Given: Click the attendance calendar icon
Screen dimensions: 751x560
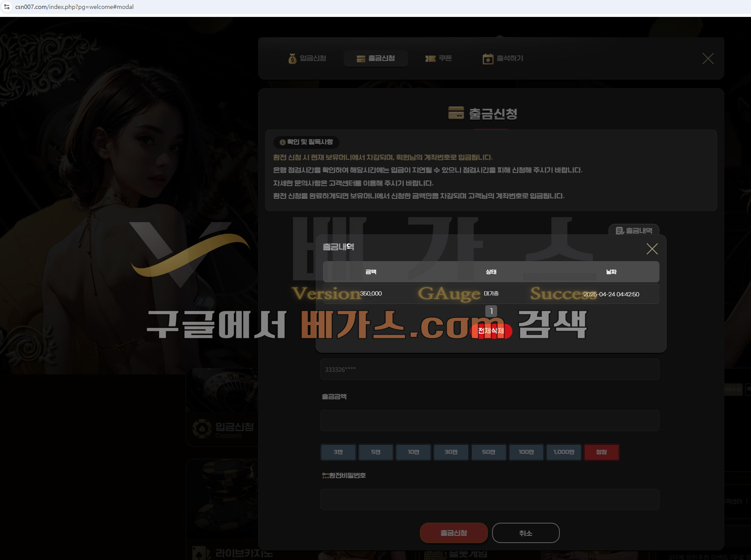Looking at the screenshot, I should coord(488,59).
